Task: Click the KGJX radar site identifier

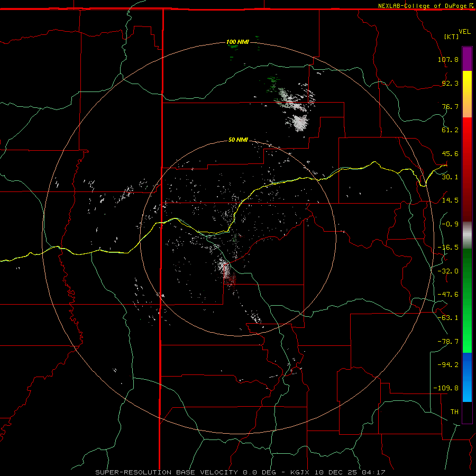Action: [x=300, y=472]
